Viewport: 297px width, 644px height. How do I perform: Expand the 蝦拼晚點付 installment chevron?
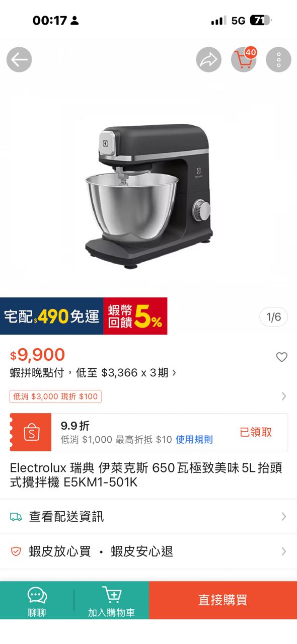click(174, 373)
